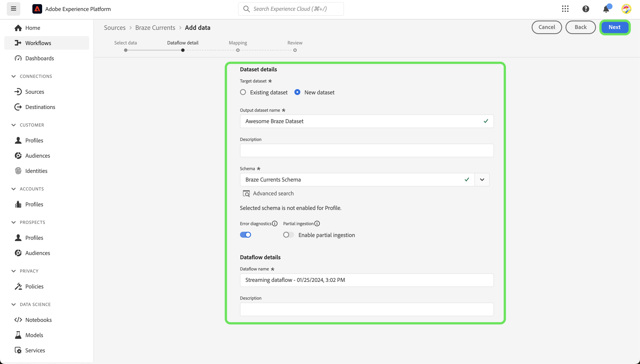Viewport: 640px width, 364px height.
Task: Select the Existing dataset radio button
Action: point(243,92)
